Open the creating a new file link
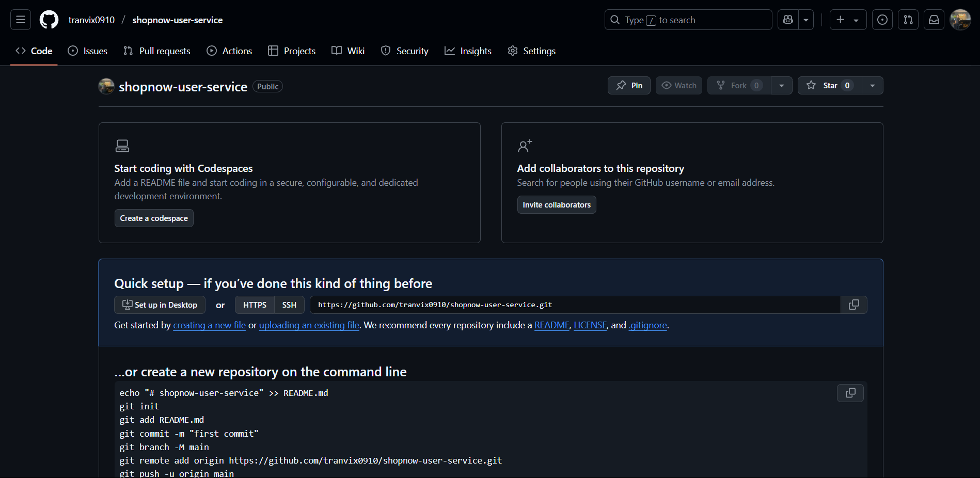The height and width of the screenshot is (478, 980). 209,325
